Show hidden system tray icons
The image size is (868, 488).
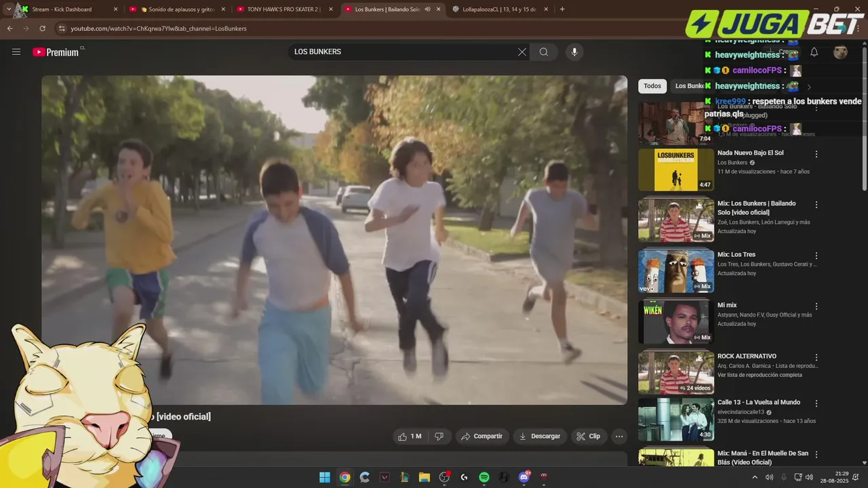point(755,477)
